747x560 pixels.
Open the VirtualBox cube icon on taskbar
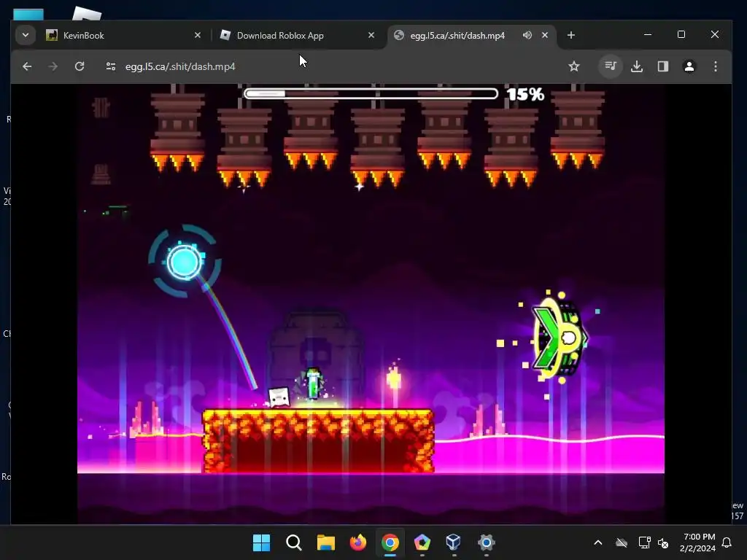pos(454,542)
